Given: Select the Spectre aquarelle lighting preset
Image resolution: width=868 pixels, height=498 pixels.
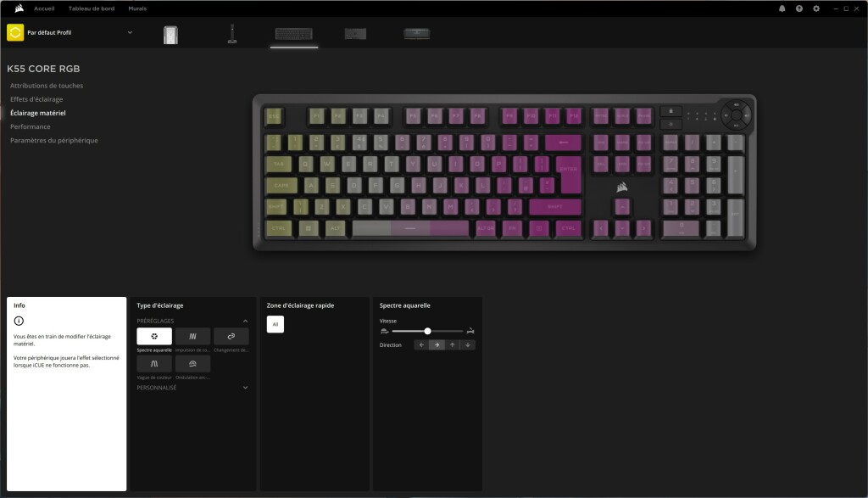Looking at the screenshot, I should pyautogui.click(x=153, y=336).
